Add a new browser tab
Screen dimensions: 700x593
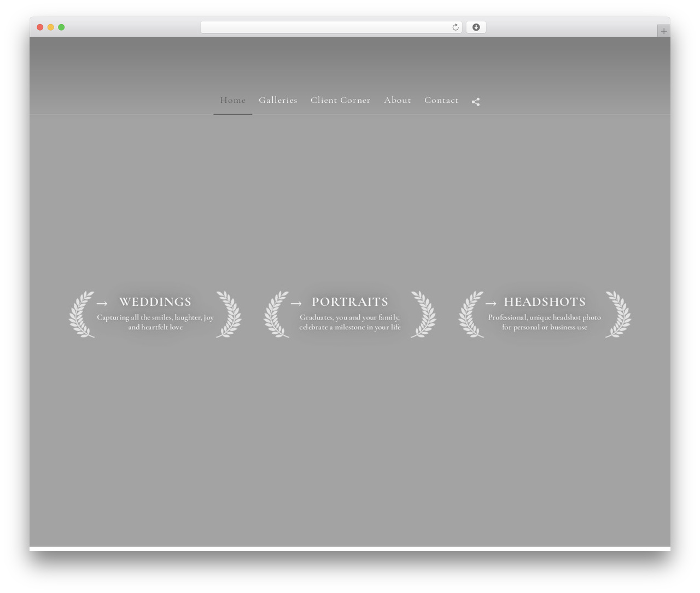(x=663, y=31)
